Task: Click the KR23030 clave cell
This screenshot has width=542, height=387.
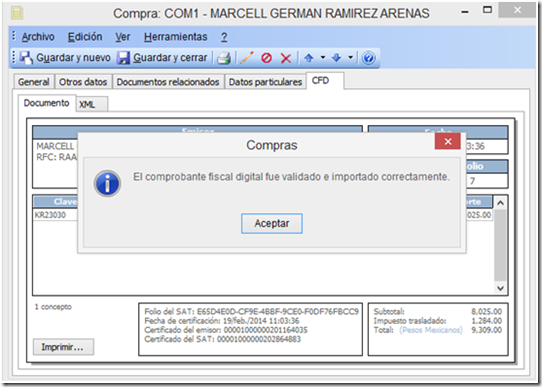Action: (x=55, y=215)
